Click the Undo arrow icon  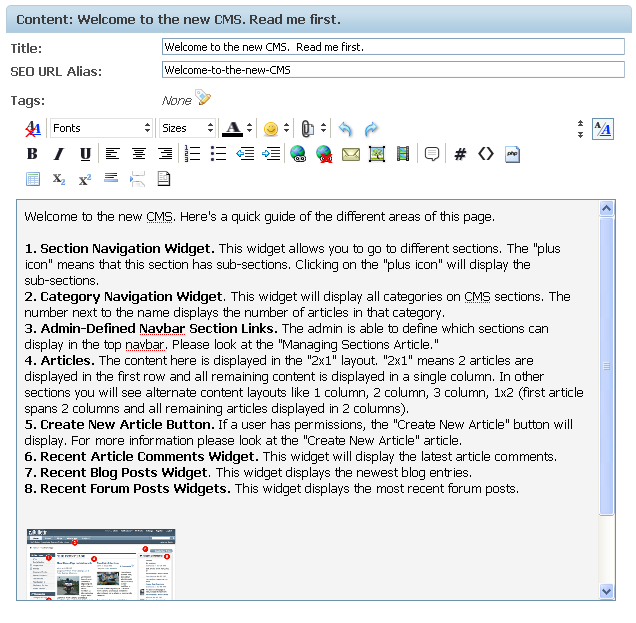(x=345, y=129)
